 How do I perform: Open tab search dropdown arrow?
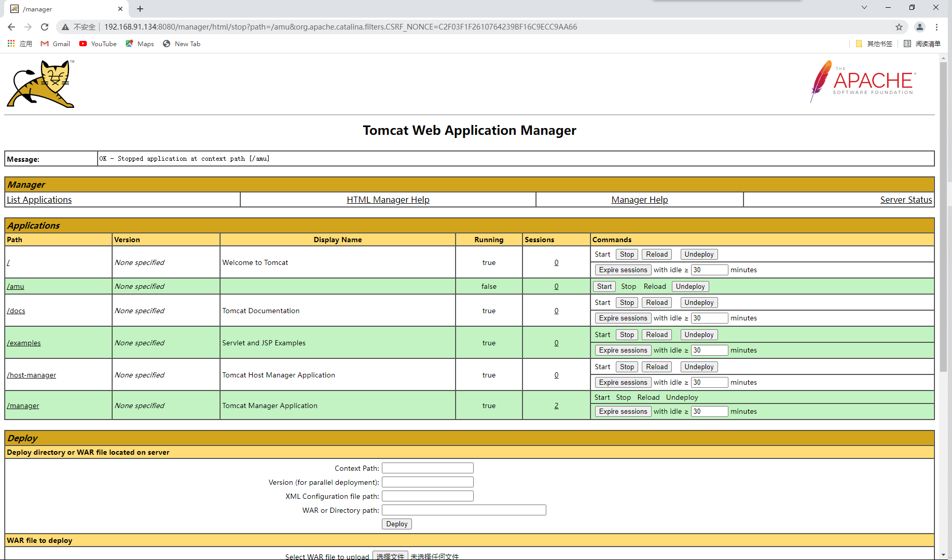coord(864,7)
